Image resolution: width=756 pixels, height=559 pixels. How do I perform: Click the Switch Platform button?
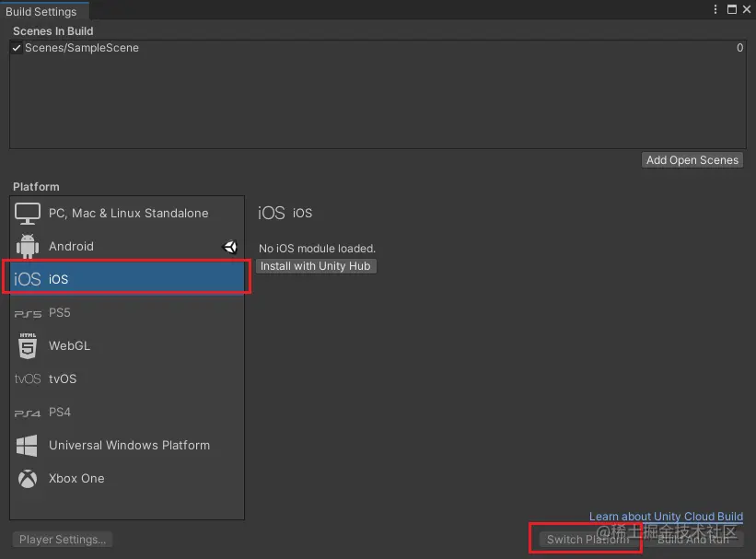click(587, 540)
